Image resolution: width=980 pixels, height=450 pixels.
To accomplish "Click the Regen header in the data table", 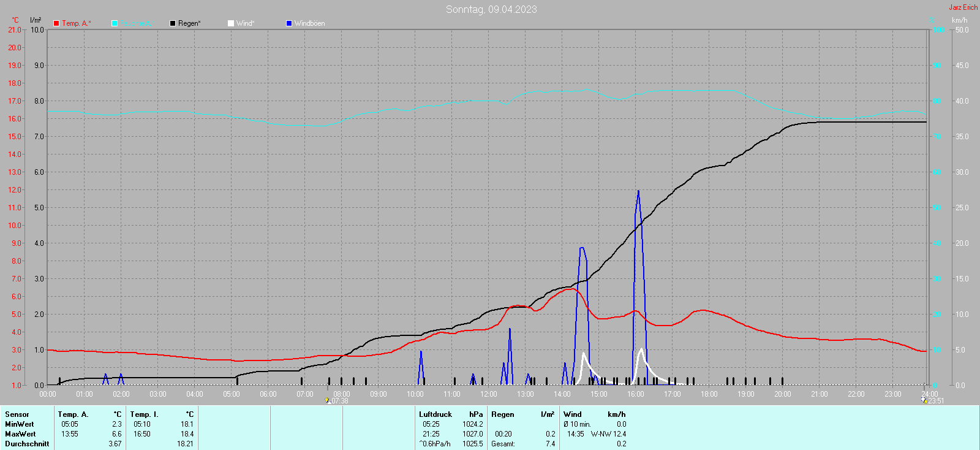I will coord(503,414).
